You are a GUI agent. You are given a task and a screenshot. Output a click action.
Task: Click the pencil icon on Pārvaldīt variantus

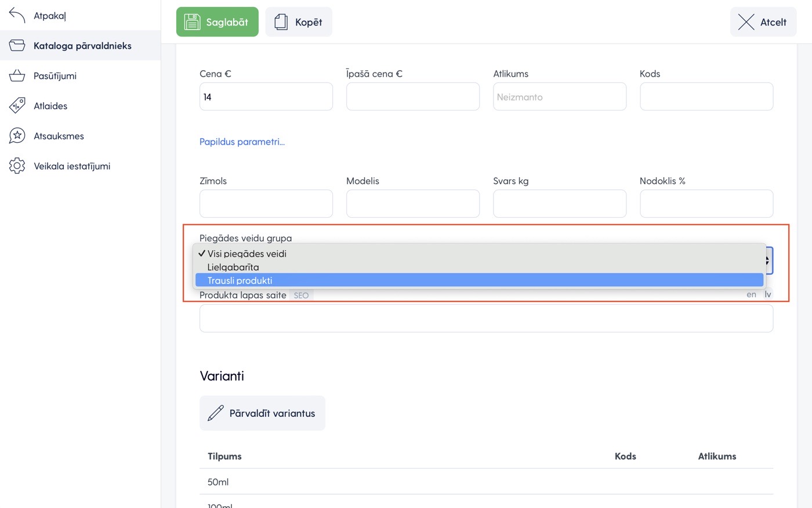click(216, 413)
